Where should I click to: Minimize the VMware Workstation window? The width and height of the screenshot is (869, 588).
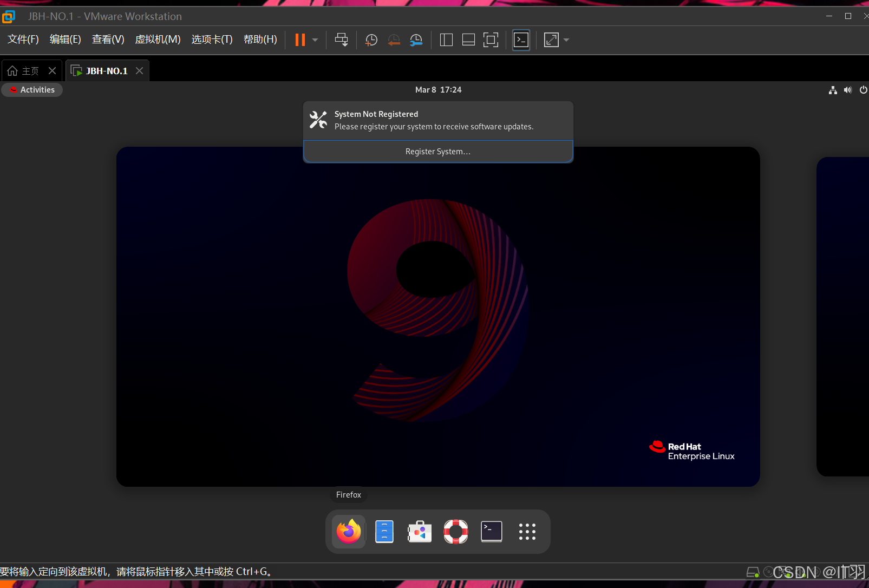pos(829,16)
